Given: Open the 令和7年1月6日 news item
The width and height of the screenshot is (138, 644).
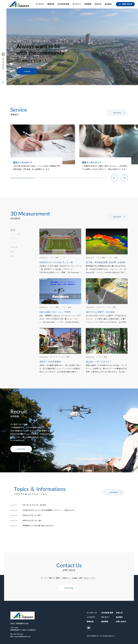Looking at the screenshot, I should [x=34, y=505].
